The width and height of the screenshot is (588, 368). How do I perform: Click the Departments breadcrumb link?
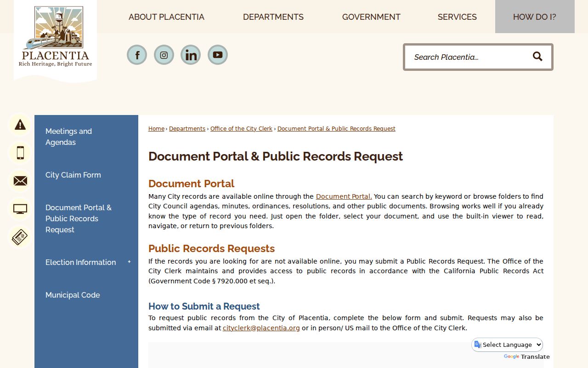pyautogui.click(x=187, y=129)
